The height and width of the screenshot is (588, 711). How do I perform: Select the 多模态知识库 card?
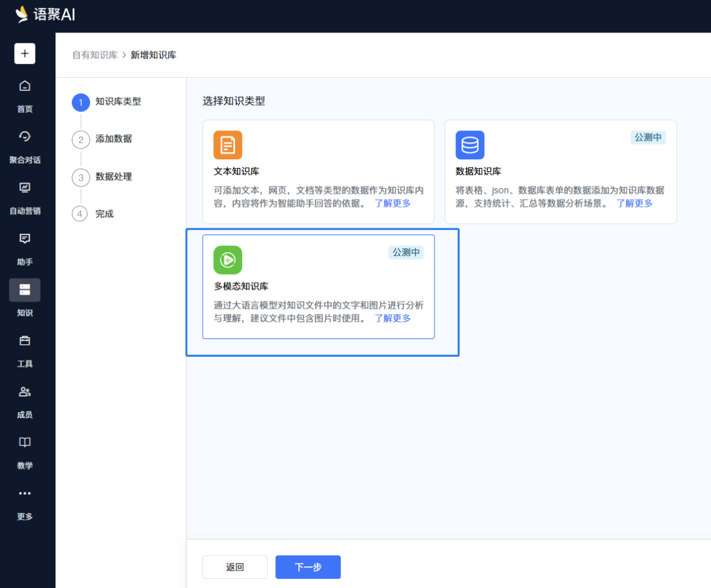[319, 286]
